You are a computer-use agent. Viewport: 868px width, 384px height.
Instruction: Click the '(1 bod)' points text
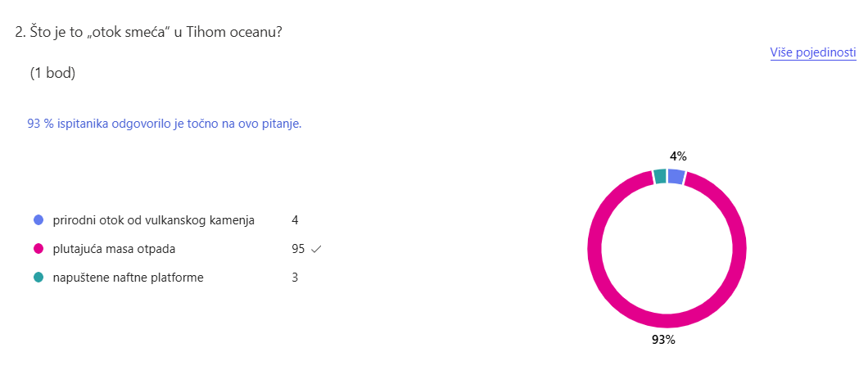click(52, 74)
